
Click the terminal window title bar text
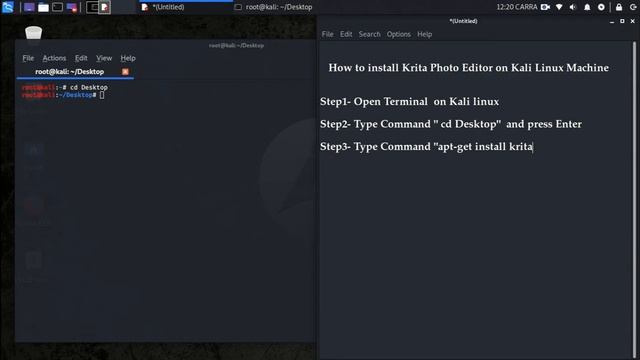pyautogui.click(x=236, y=45)
